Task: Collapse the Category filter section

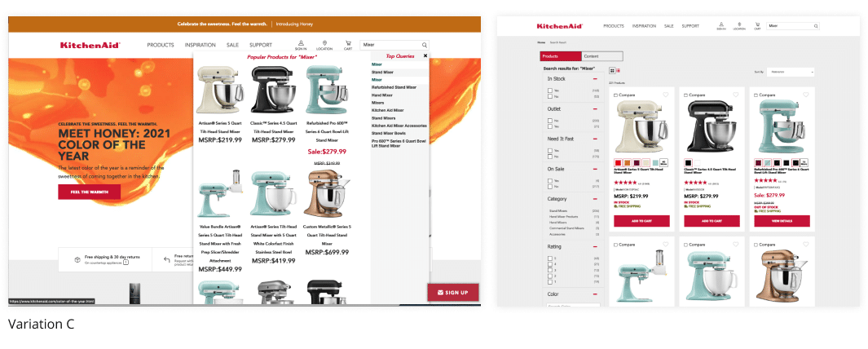Action: point(594,199)
